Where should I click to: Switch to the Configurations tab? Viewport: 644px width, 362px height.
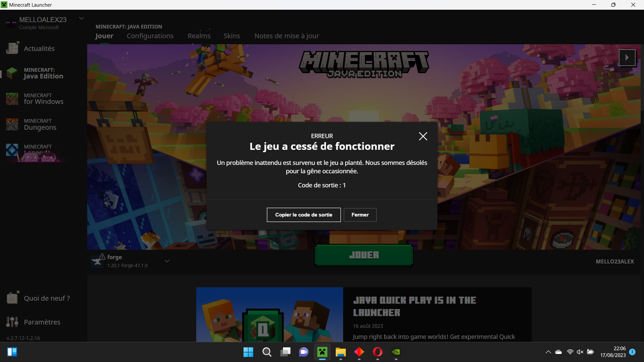[x=150, y=36]
